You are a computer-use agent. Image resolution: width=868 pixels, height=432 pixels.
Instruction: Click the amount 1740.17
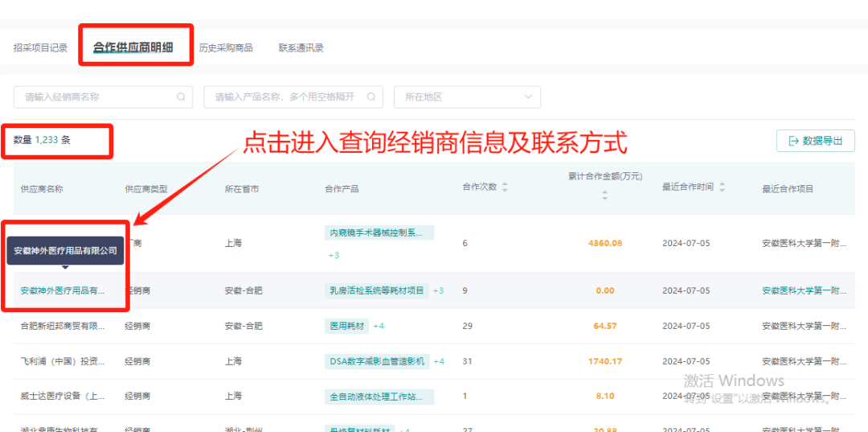[x=605, y=361]
